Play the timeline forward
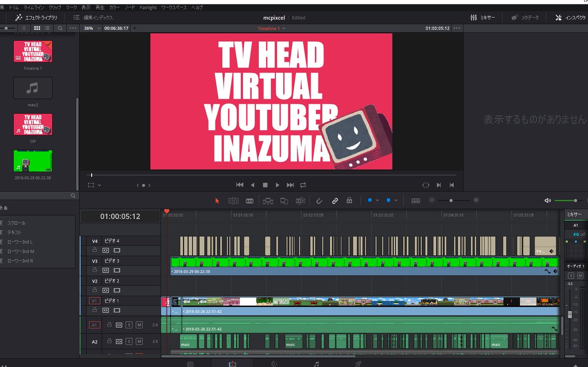 click(x=277, y=185)
